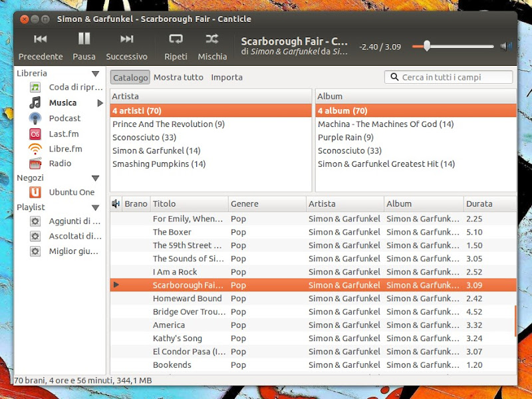
Task: Sort by the Album browser header
Action: [416, 96]
